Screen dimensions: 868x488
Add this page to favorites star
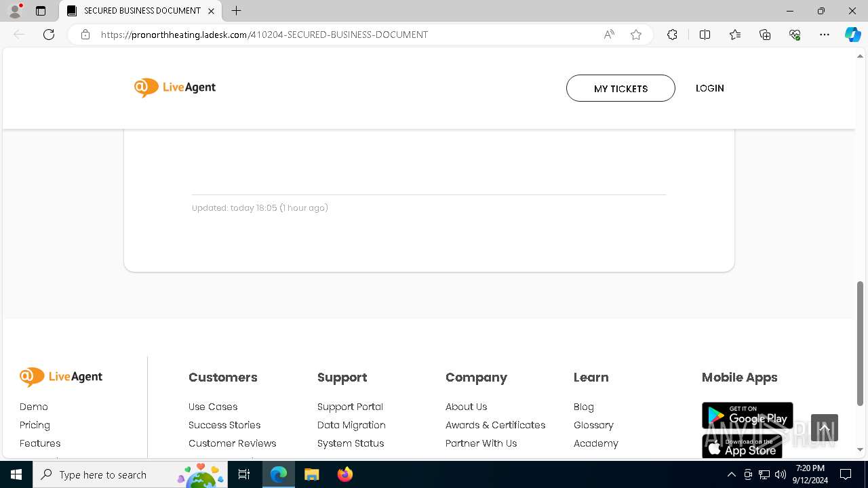(636, 35)
